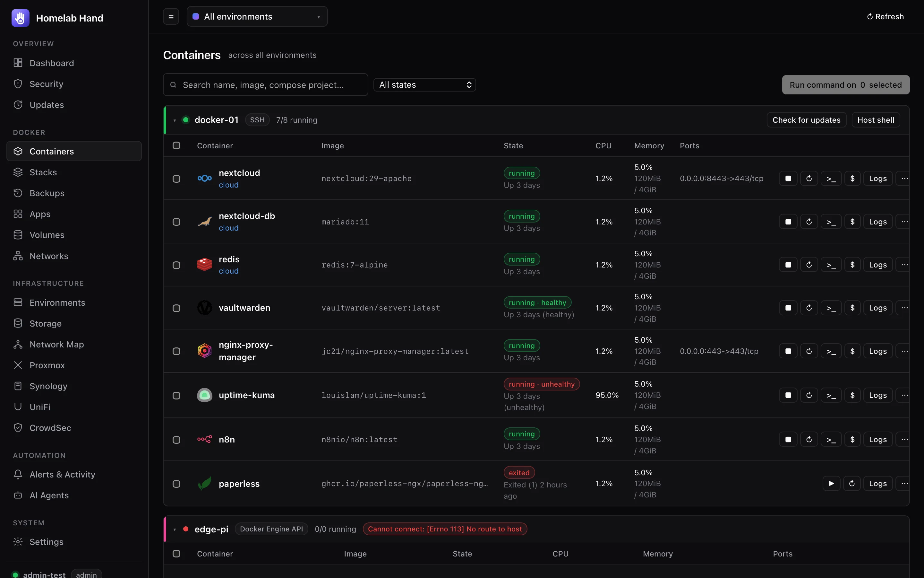This screenshot has height=578, width=924.
Task: Select all docker-01 containers checkbox
Action: 176,146
